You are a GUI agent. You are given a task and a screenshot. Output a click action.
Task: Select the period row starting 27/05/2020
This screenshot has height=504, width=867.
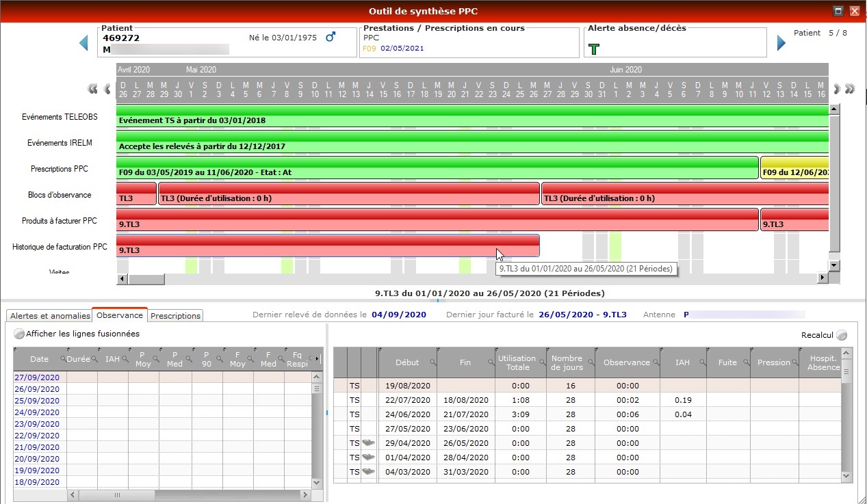[587, 428]
